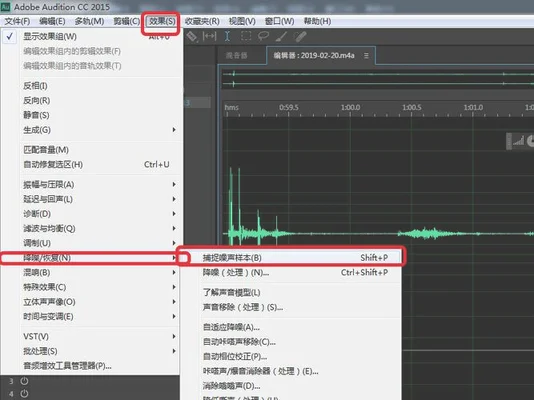
Task: Expand the 特殊效果(C) submenu
Action: tap(91, 287)
